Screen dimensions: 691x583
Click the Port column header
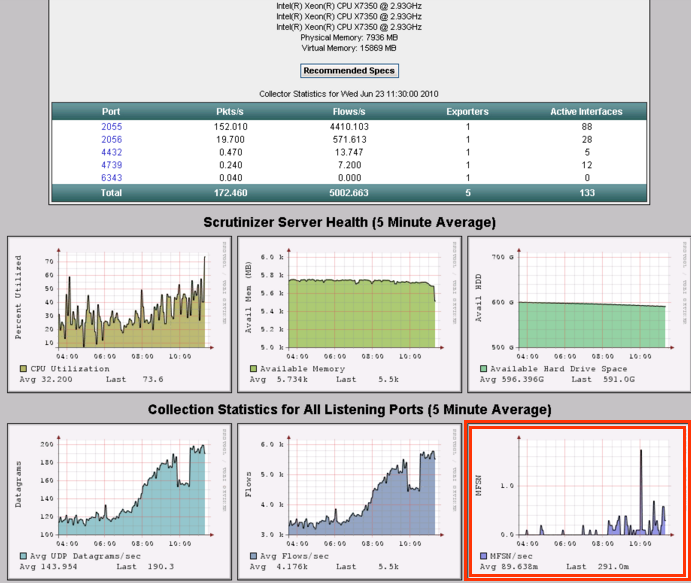pos(111,111)
